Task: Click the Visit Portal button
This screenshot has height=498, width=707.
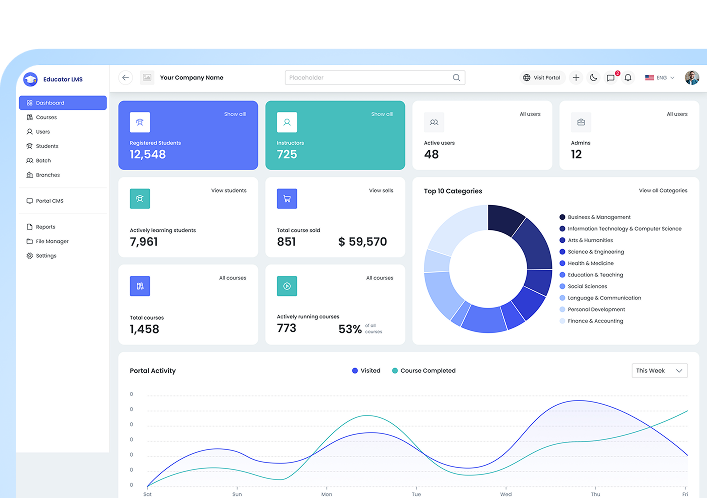Action: [x=543, y=78]
